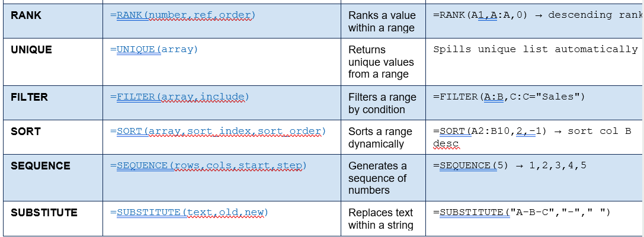The width and height of the screenshot is (644, 237).
Task: Click 'Filters a range by condition' description
Action: click(x=382, y=104)
